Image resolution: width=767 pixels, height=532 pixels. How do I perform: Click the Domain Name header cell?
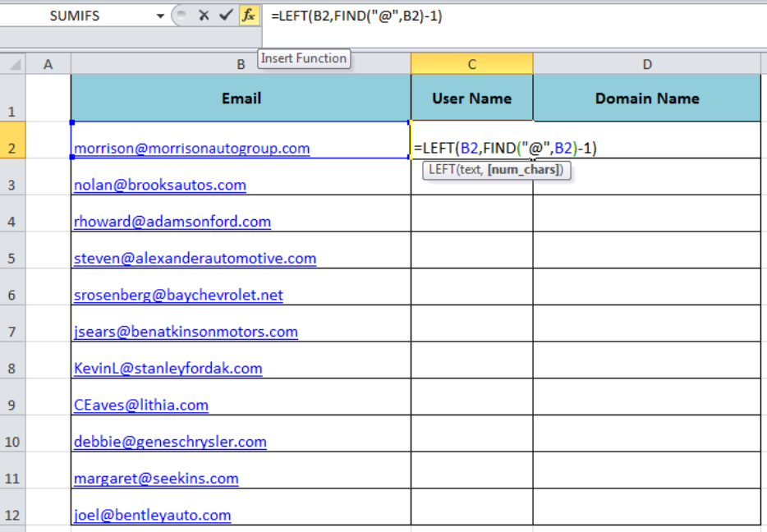tap(647, 98)
